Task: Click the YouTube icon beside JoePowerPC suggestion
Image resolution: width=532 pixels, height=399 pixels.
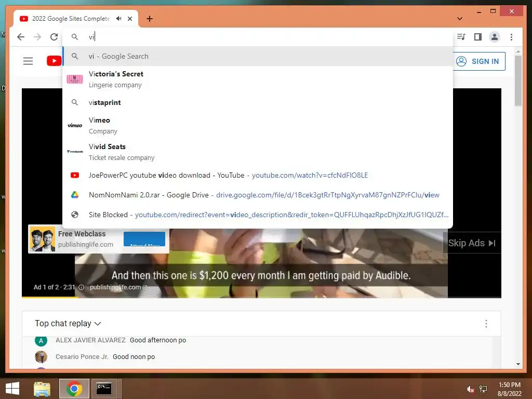Action: (x=75, y=176)
